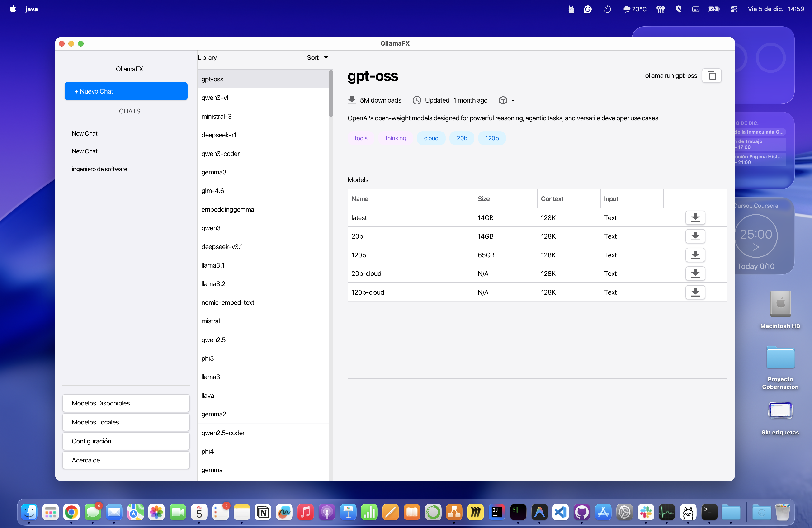Viewport: 812px width, 528px height.
Task: Open Messages app in the Dock
Action: click(x=93, y=512)
